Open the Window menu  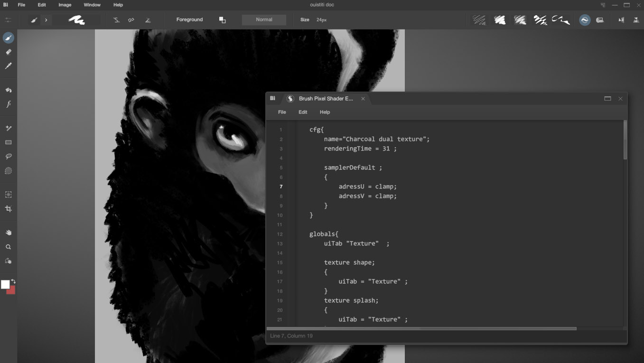92,5
